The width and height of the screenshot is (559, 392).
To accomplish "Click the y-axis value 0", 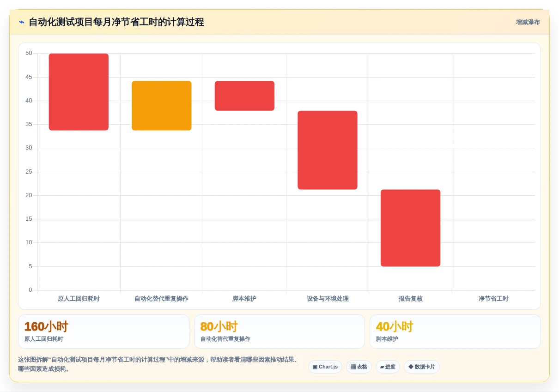I will click(x=30, y=290).
